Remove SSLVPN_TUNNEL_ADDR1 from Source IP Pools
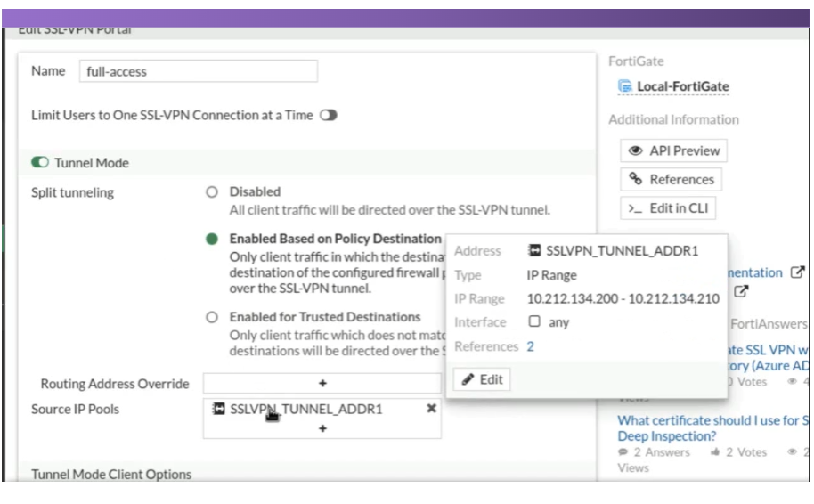The image size is (814, 504). click(431, 409)
